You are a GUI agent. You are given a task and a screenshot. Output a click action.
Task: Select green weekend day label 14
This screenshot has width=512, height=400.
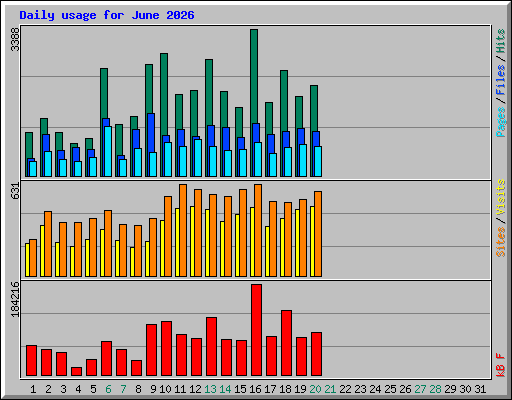pyautogui.click(x=225, y=389)
